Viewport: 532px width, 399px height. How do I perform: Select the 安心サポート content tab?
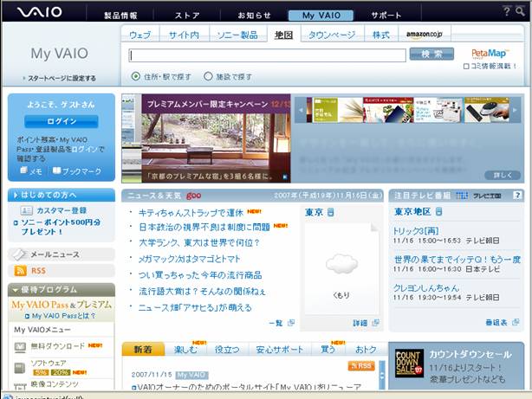(280, 349)
